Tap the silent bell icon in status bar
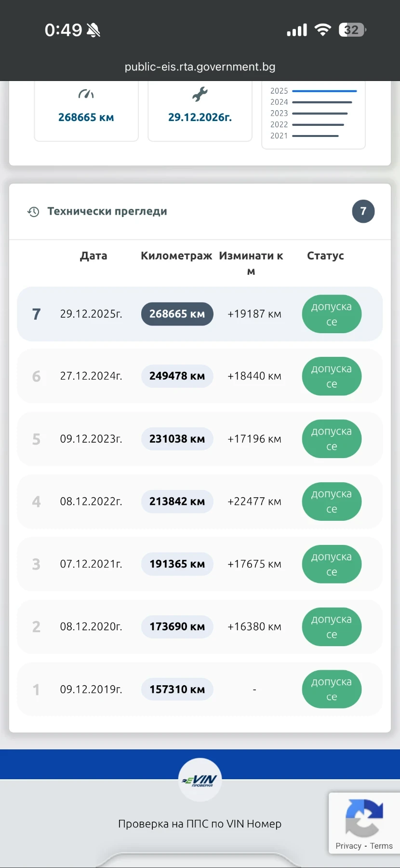Viewport: 400px width, 868px height. click(93, 30)
